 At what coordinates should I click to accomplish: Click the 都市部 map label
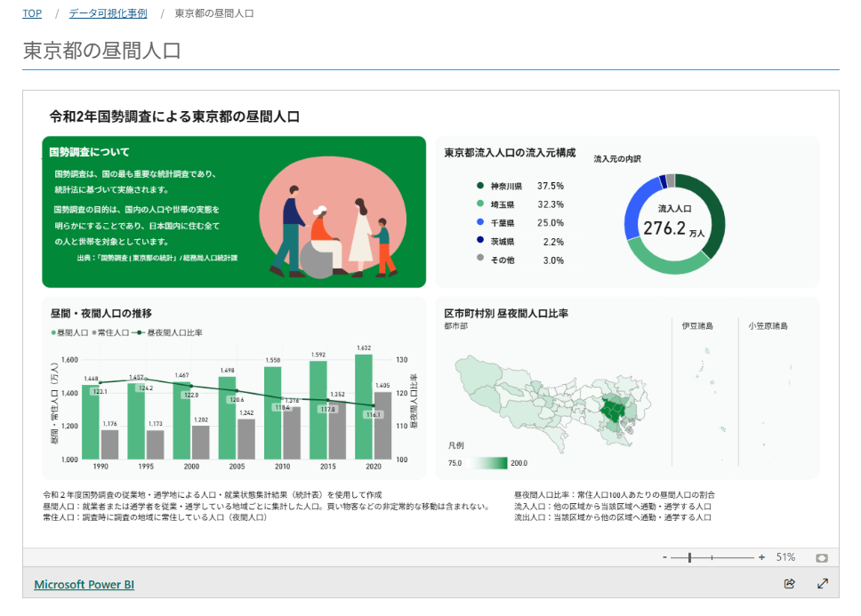[x=455, y=326]
